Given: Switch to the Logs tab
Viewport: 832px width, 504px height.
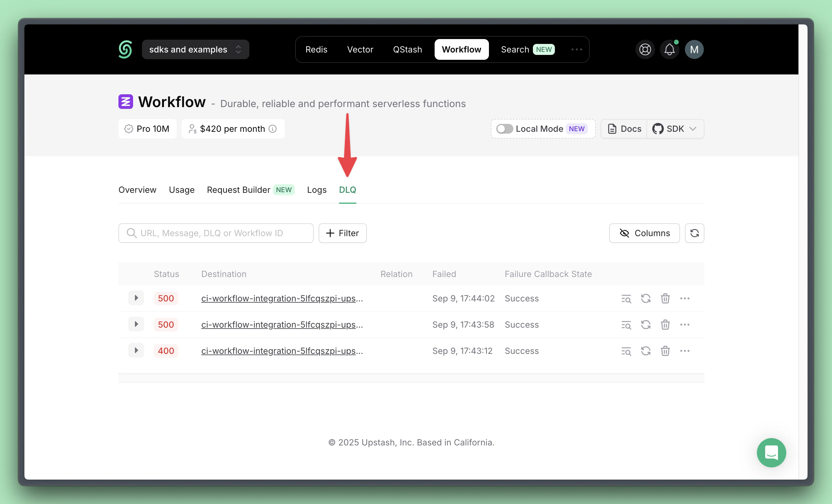Looking at the screenshot, I should 317,190.
